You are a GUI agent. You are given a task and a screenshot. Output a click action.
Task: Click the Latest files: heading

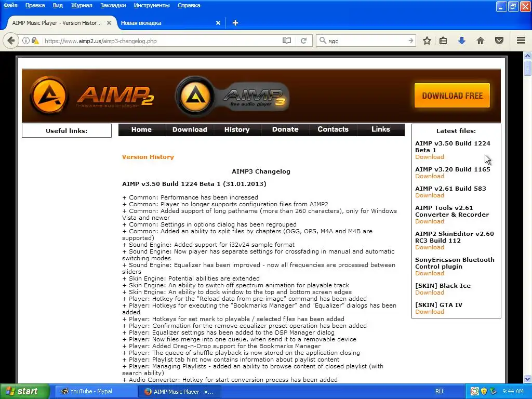(x=456, y=131)
